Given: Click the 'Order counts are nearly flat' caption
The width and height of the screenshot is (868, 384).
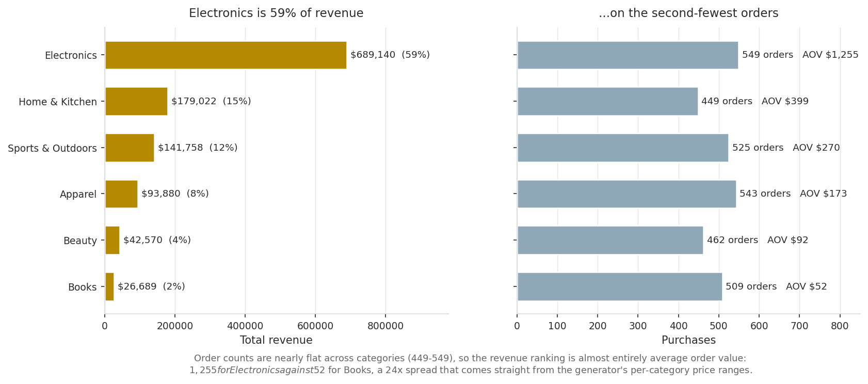Looking at the screenshot, I should coord(470,364).
